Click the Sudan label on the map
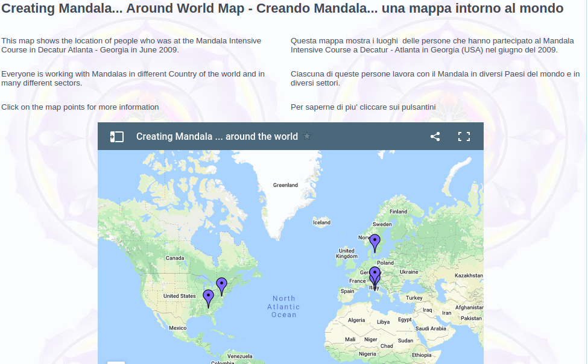 (405, 340)
